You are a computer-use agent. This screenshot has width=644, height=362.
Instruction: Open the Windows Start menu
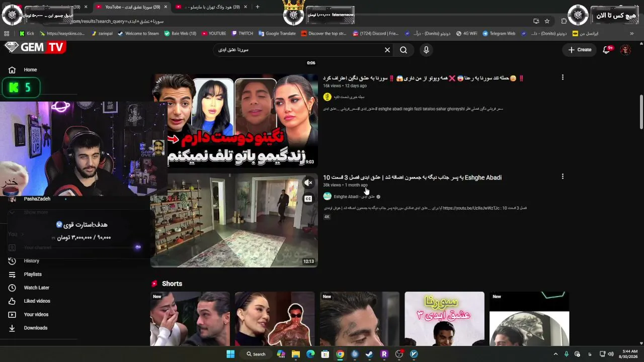[x=230, y=354]
